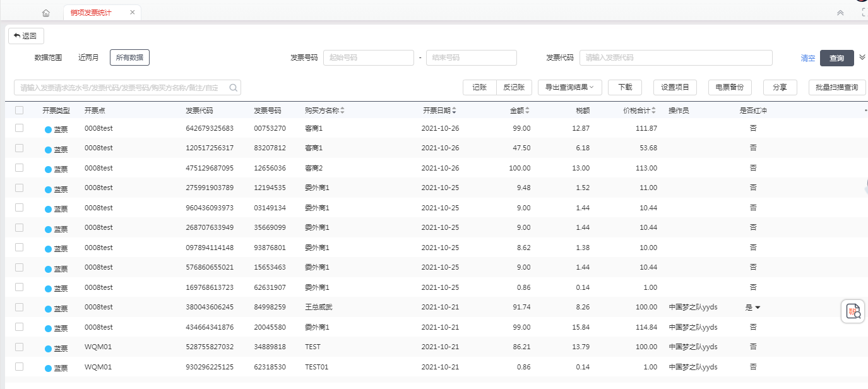868x389 pixels.
Task: Check row with invoice number 84998259
Action: [x=19, y=307]
